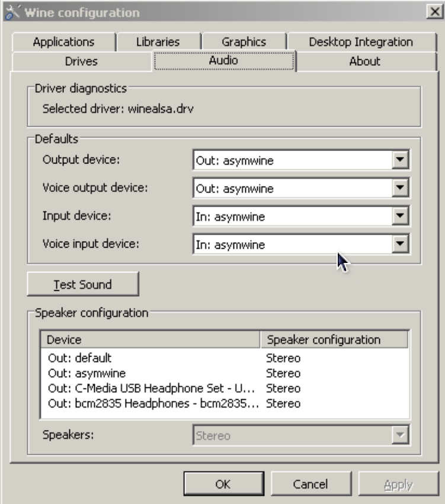Pick the bcm2835 Headphones device row
Image resolution: width=445 pixels, height=504 pixels.
[x=151, y=404]
